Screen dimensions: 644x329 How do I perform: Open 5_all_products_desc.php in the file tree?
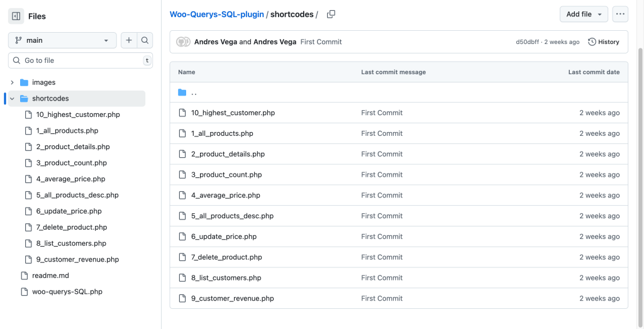coord(77,195)
